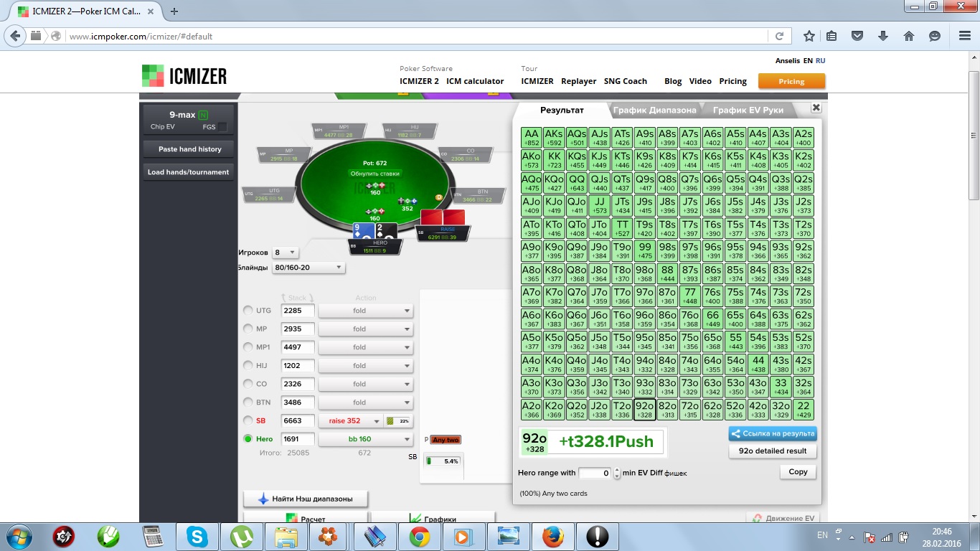Switch to the График Диапазона tab
Screen dimensions: 980x551
click(654, 110)
